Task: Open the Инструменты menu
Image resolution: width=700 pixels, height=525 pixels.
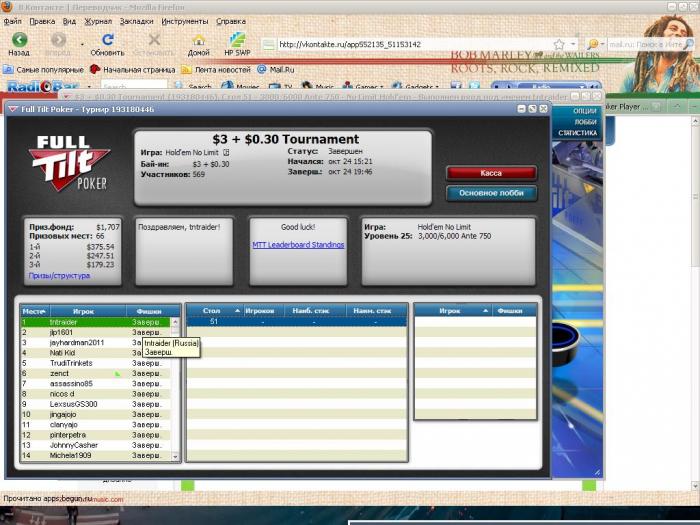Action: tap(185, 21)
